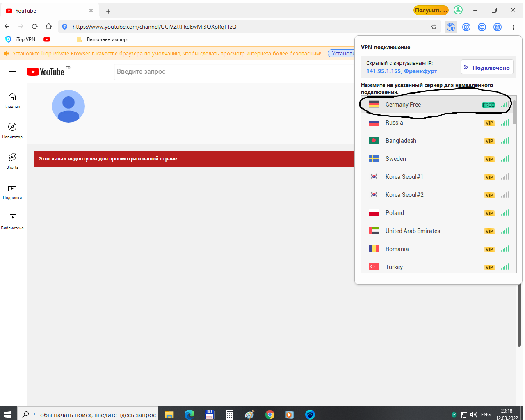Open the Выполнен импорт bookmarks folder

coord(103,39)
